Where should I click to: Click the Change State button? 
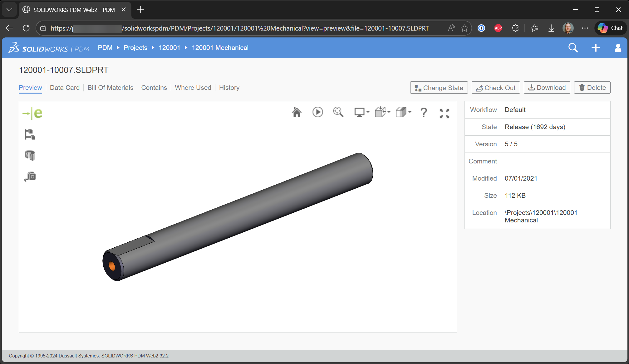pyautogui.click(x=439, y=88)
